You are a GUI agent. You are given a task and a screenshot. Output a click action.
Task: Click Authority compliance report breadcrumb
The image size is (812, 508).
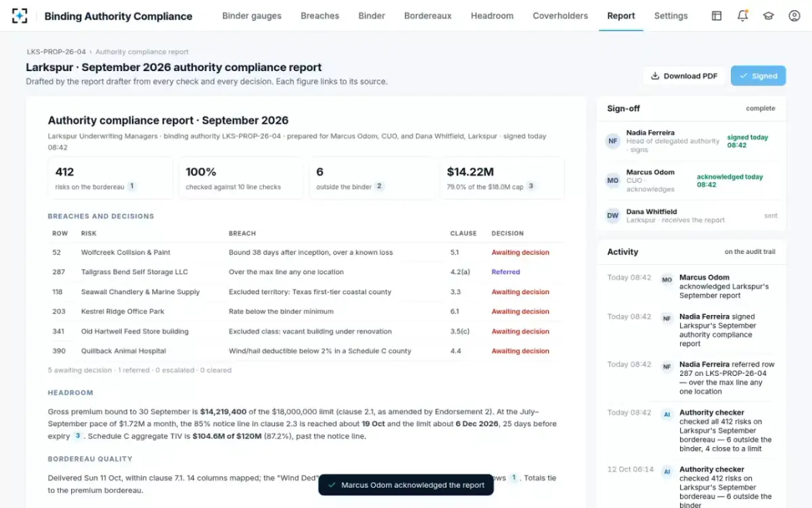(142, 52)
